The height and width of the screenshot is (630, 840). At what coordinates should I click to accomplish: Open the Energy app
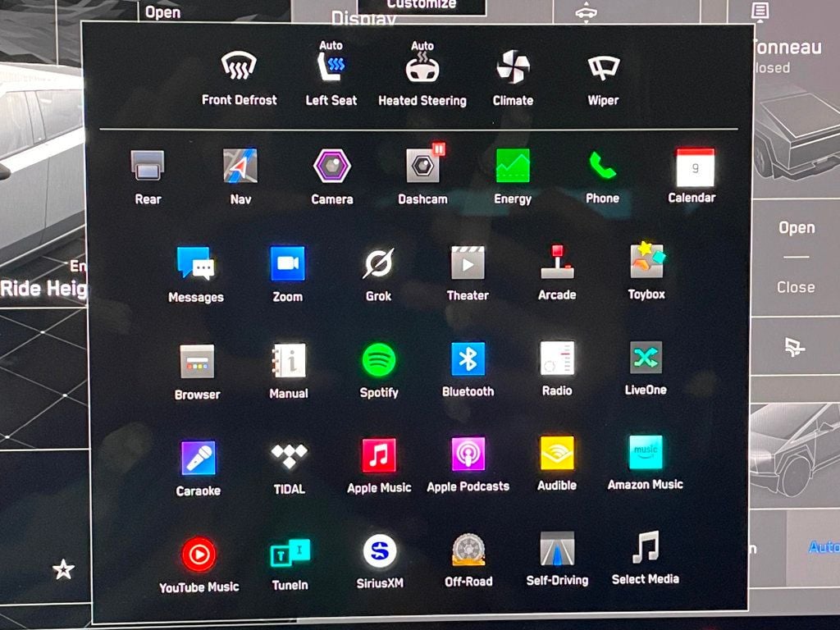coord(513,177)
